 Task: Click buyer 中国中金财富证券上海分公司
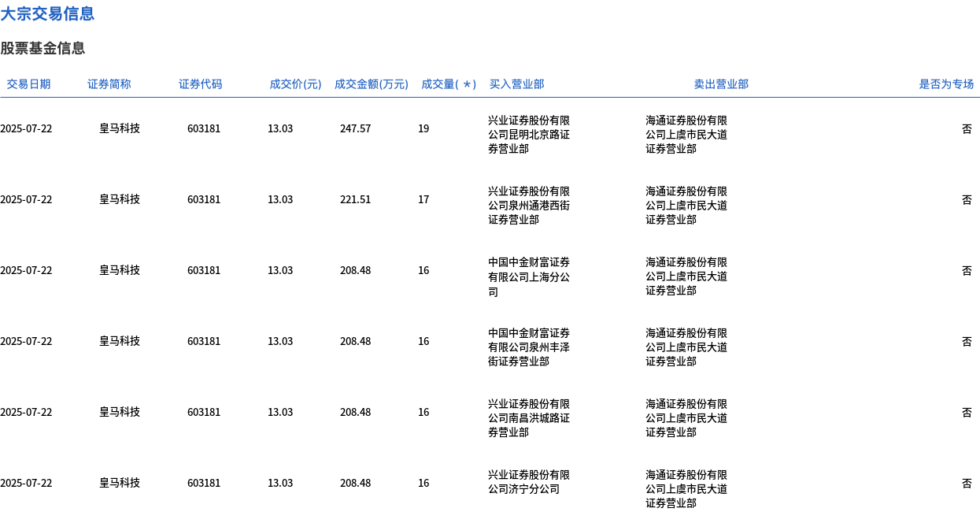pos(529,276)
